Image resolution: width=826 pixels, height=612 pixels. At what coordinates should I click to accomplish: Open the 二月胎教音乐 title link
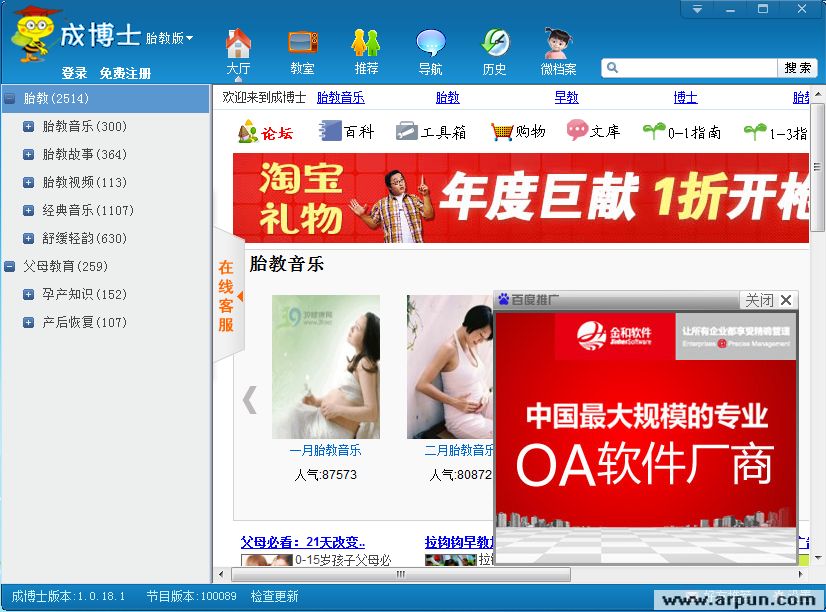459,450
